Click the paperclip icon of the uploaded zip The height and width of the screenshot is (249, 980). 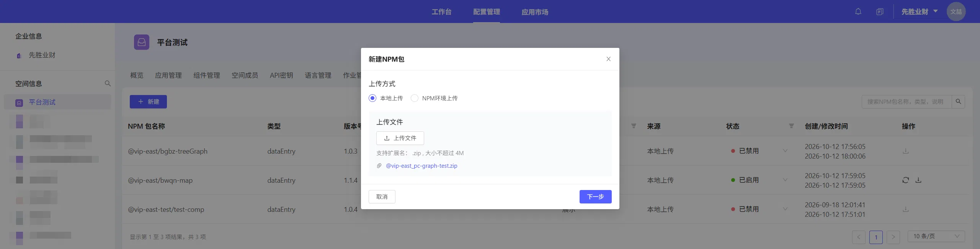(x=379, y=166)
